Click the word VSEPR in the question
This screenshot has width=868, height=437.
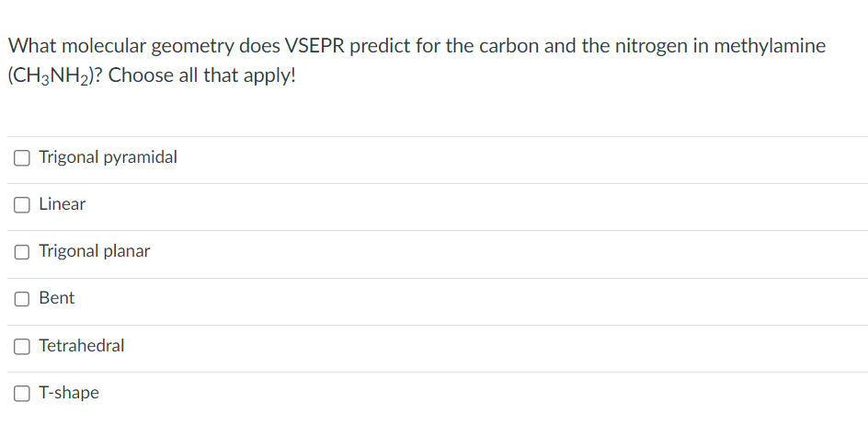pyautogui.click(x=314, y=45)
